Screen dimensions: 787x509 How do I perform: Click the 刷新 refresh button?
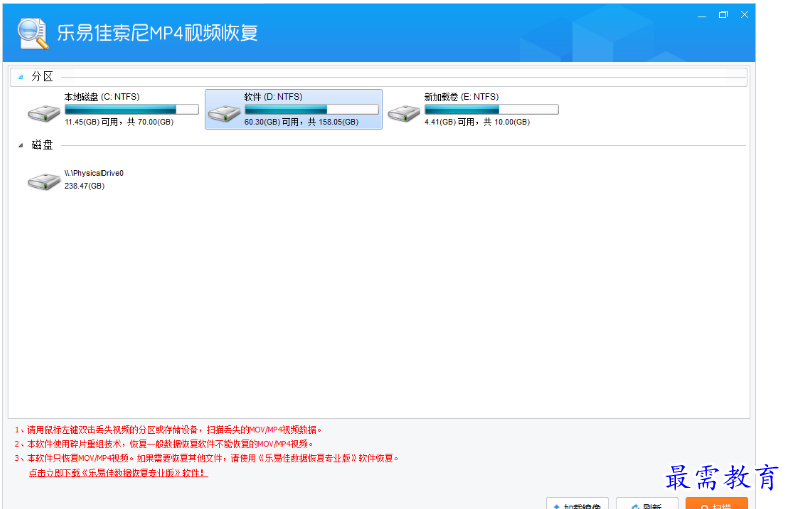(647, 504)
